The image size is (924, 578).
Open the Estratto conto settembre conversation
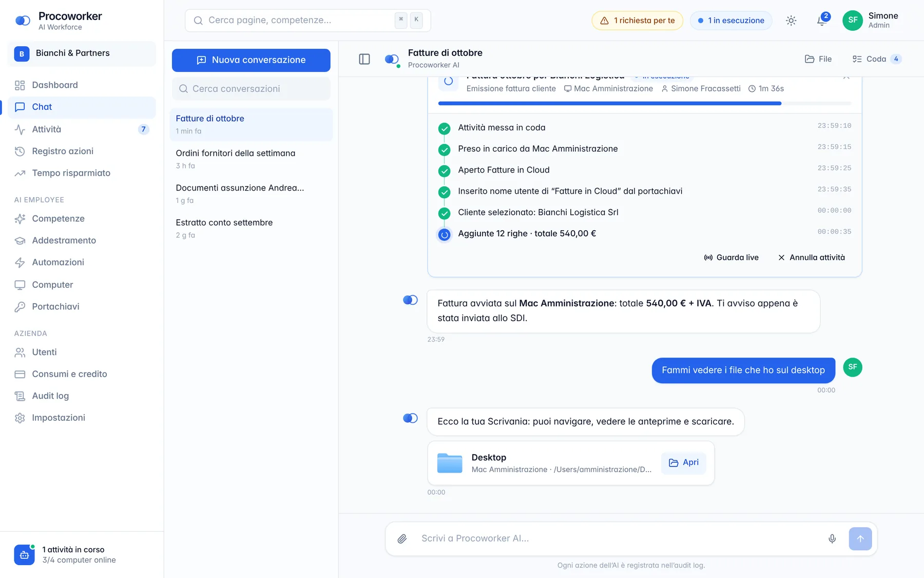[251, 228]
